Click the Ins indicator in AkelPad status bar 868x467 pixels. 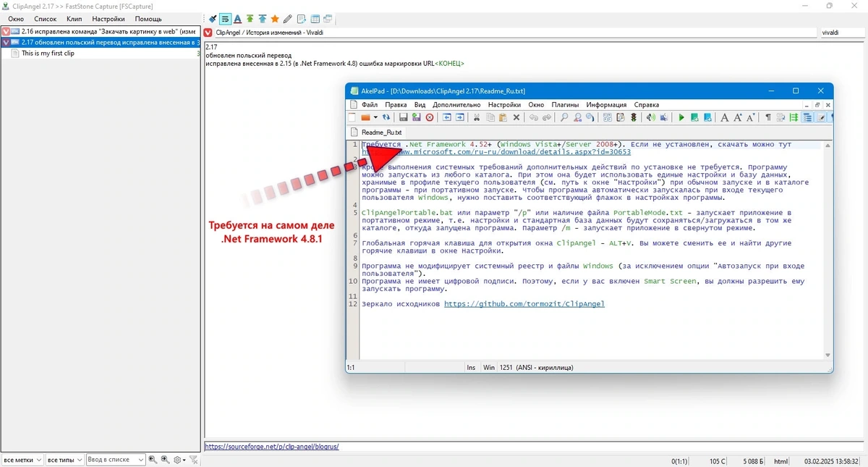click(471, 368)
